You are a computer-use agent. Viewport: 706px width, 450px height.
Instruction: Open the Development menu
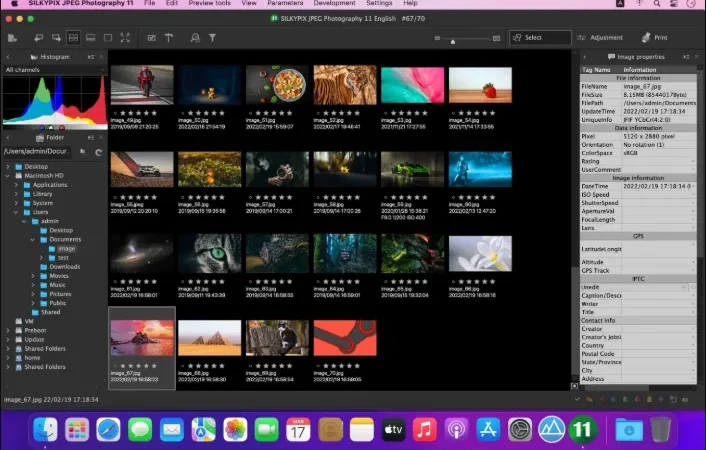click(335, 3)
